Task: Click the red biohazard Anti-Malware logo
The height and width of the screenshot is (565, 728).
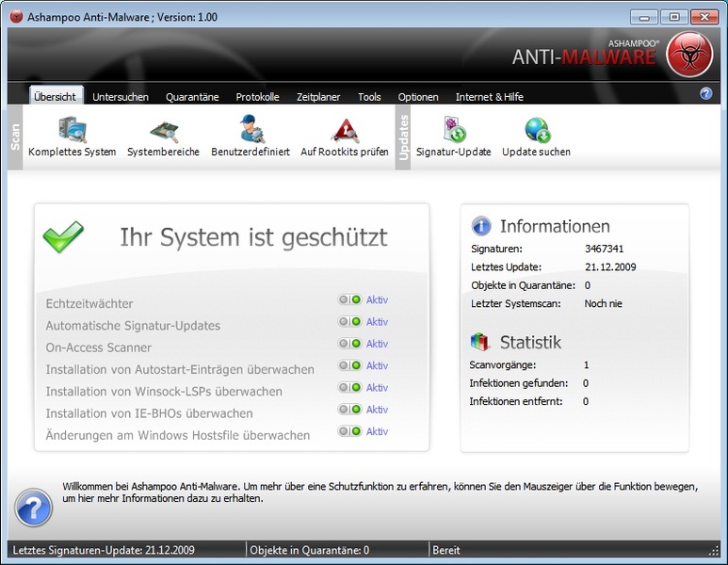Action: click(689, 55)
